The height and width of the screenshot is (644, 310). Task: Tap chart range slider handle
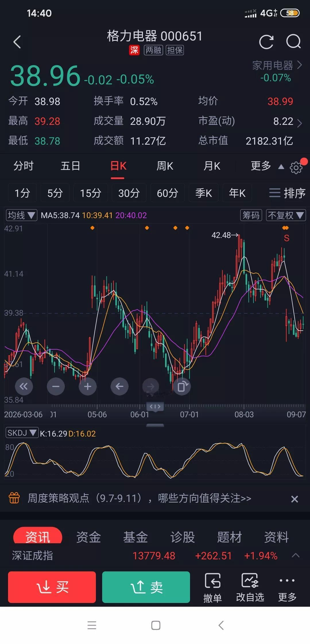155,406
